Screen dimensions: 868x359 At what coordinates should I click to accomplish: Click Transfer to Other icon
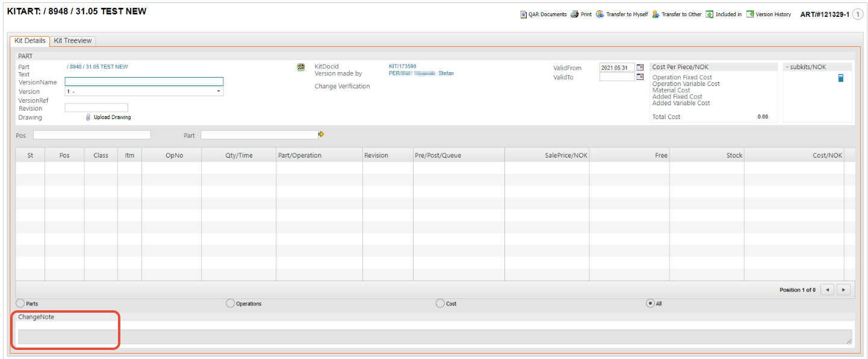(656, 14)
